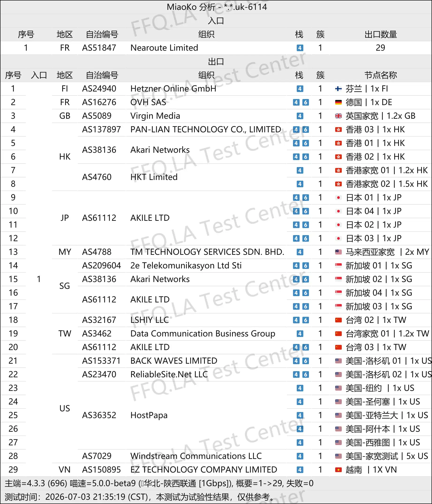Click IPv6 badge in 2e Telekomunikasyon row

pos(305,266)
